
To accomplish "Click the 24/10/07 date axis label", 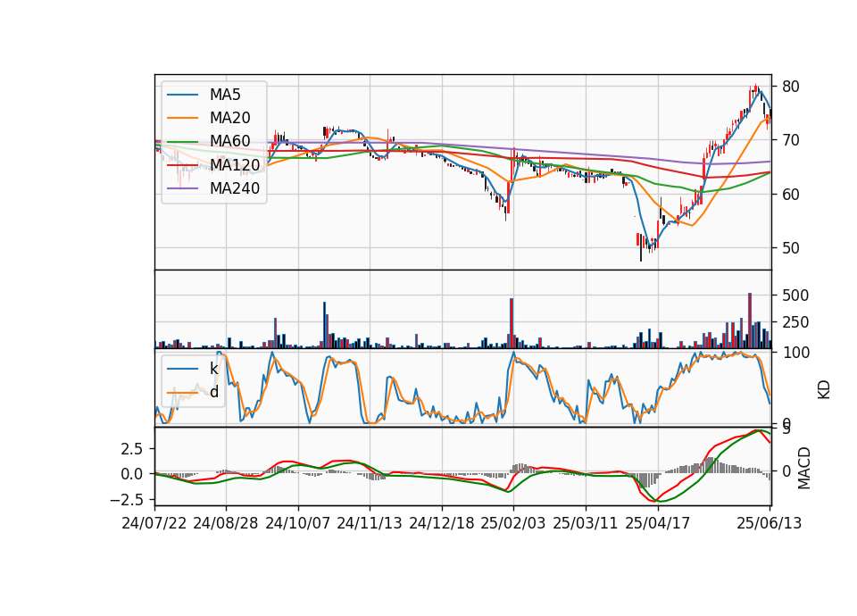I will (x=298, y=523).
